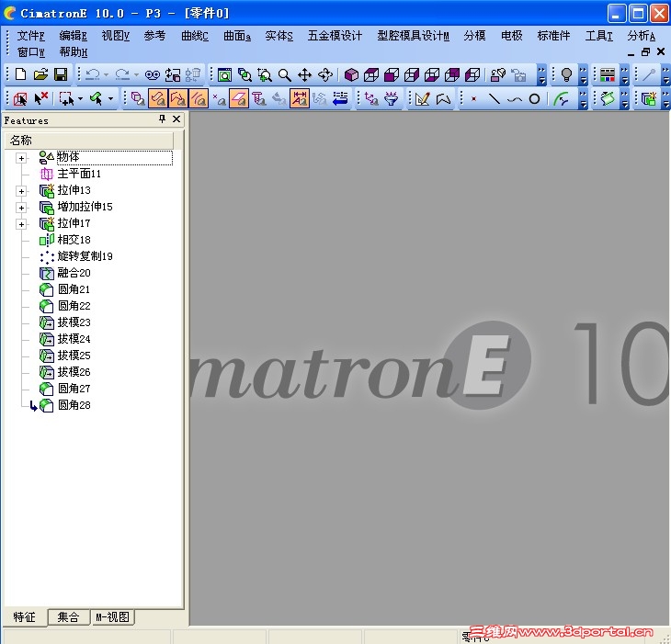
Task: Open the 帮助 menu
Action: tap(74, 52)
